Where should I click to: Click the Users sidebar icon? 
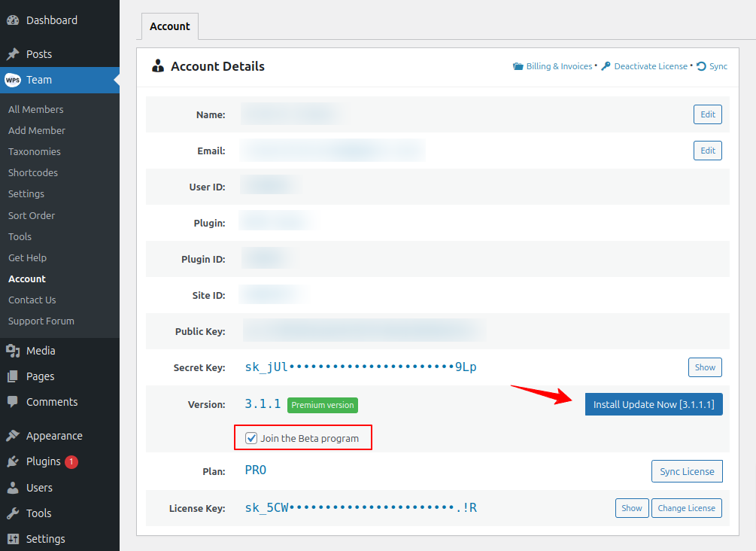13,487
